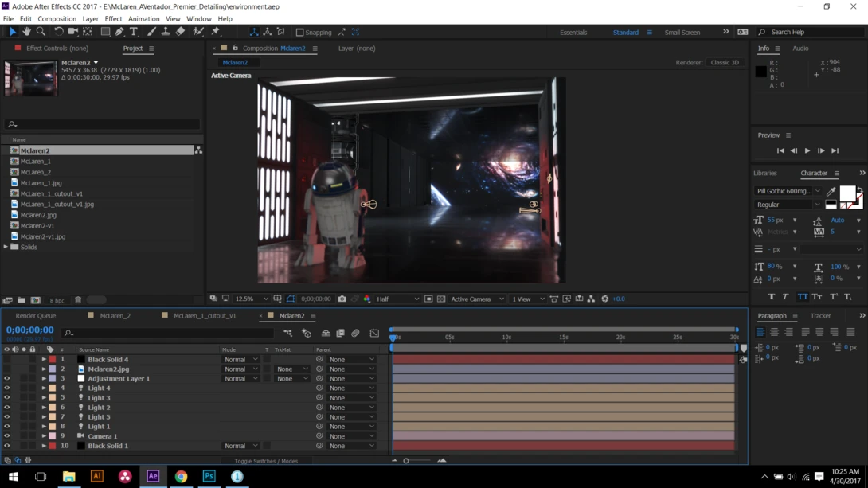Show the Mclaren2.jpg layer
The height and width of the screenshot is (488, 868).
pyautogui.click(x=6, y=369)
